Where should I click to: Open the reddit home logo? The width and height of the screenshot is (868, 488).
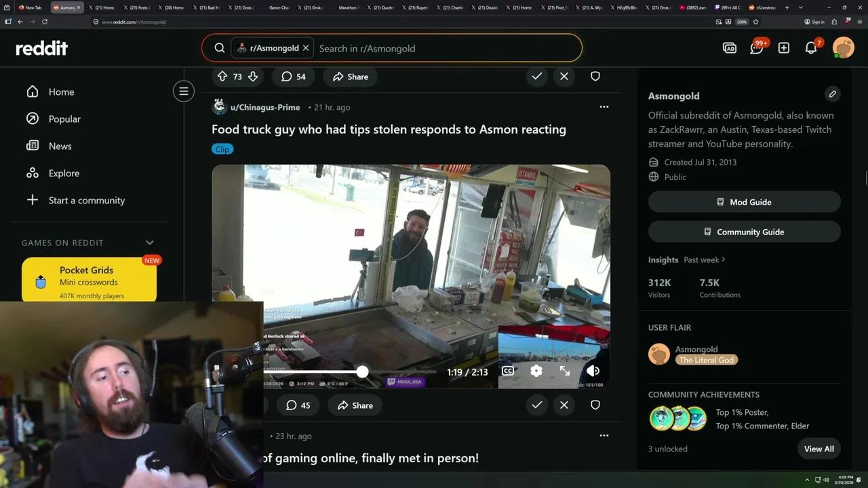(x=42, y=48)
